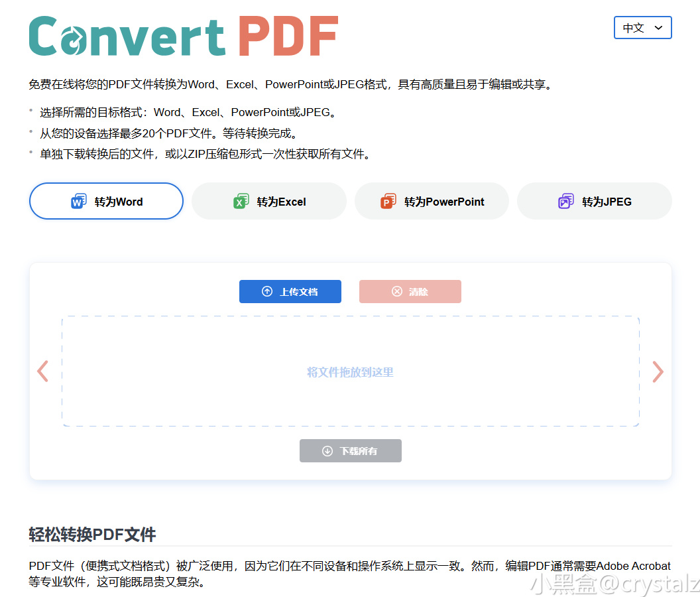Go to previous file with left chevron
This screenshot has height=597, width=700.
point(43,371)
